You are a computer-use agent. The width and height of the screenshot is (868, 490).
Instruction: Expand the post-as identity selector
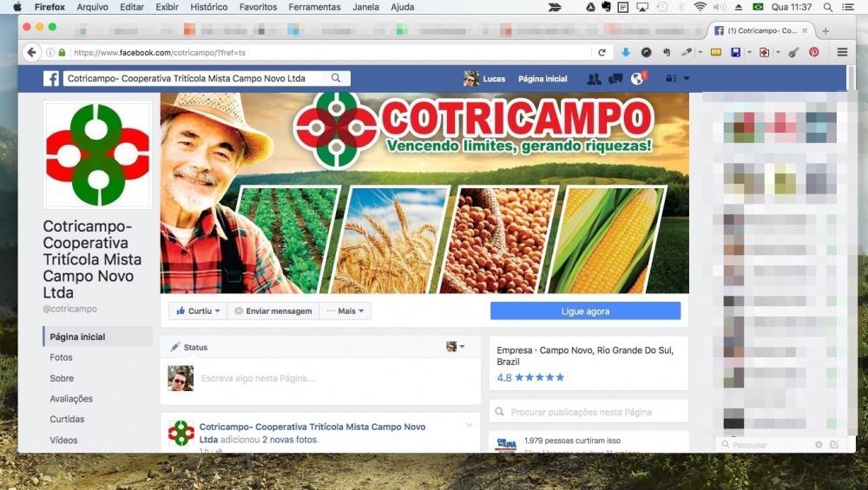[x=455, y=347]
